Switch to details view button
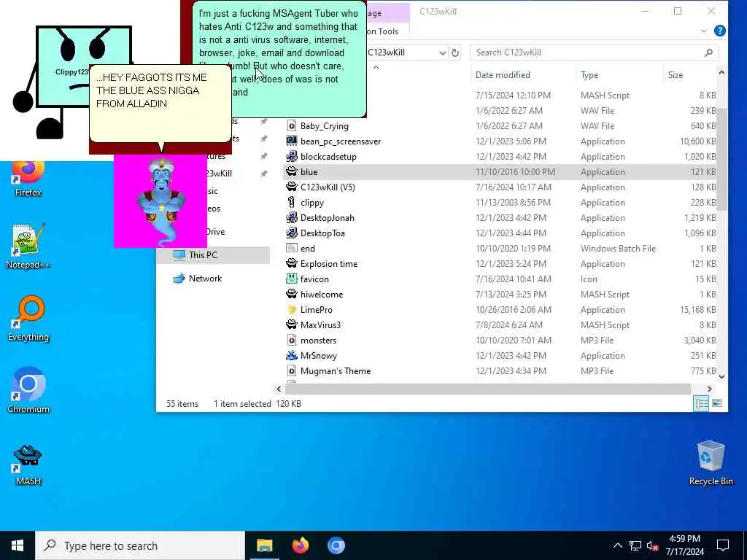747x560 pixels. (701, 404)
